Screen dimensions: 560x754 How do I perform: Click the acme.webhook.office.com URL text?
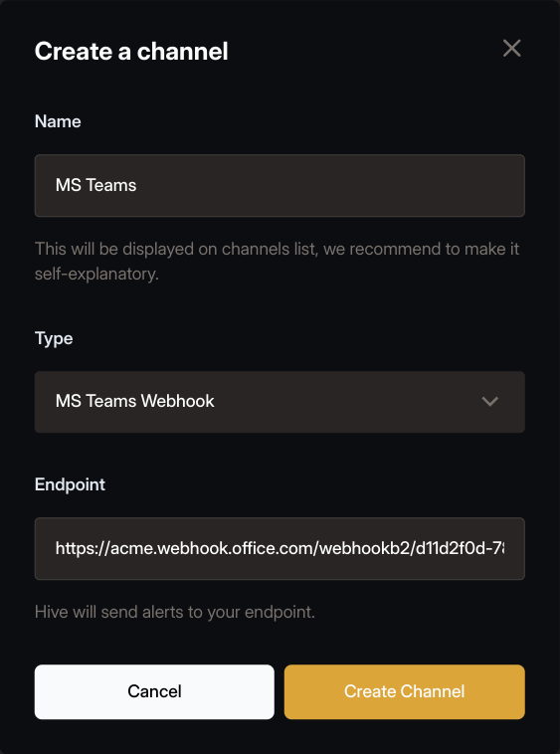[280, 548]
